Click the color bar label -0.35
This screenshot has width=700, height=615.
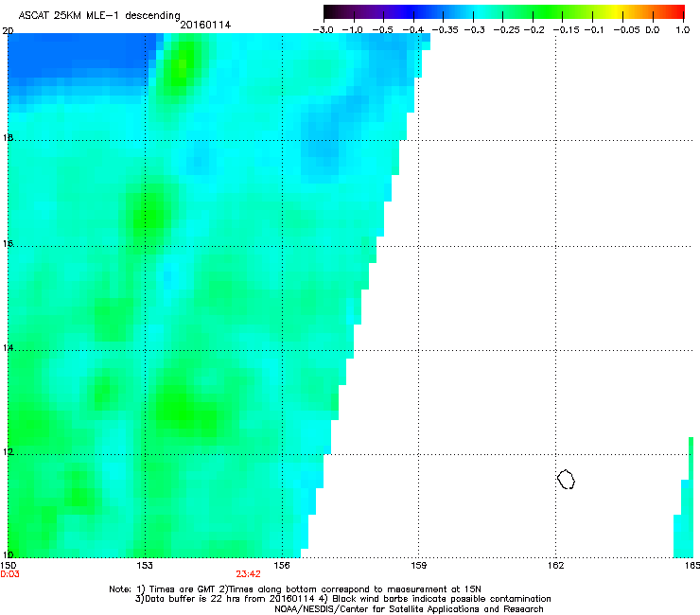pyautogui.click(x=446, y=30)
